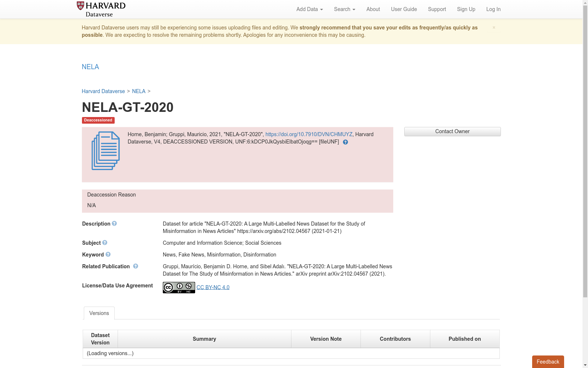Viewport: 588px width, 368px height.
Task: Click the Version Note column header
Action: pos(326,339)
